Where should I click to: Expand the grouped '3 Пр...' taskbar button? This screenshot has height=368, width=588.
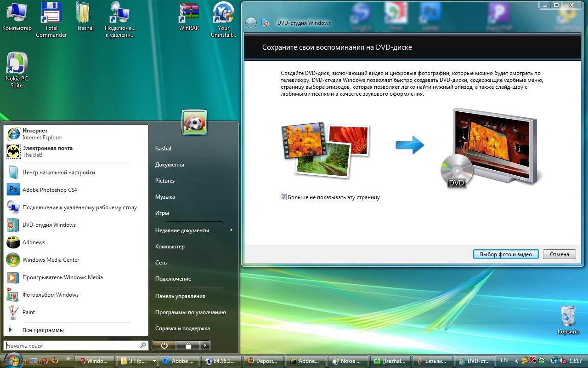[x=154, y=361]
